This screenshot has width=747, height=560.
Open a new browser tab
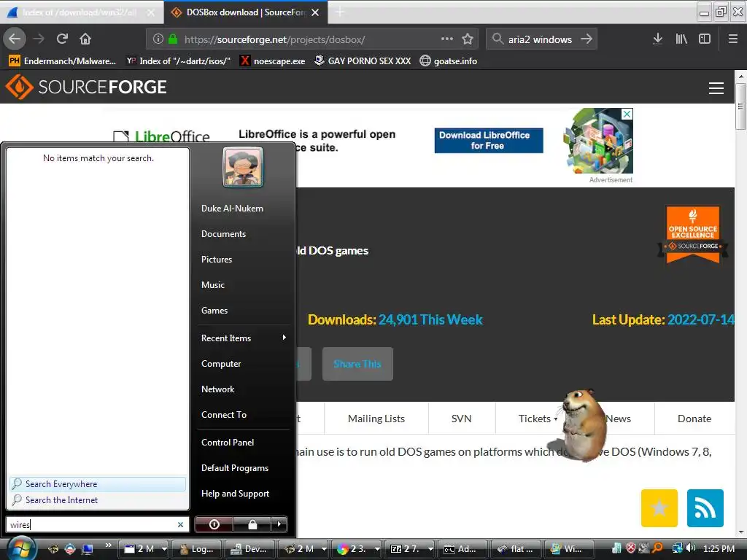tap(340, 12)
